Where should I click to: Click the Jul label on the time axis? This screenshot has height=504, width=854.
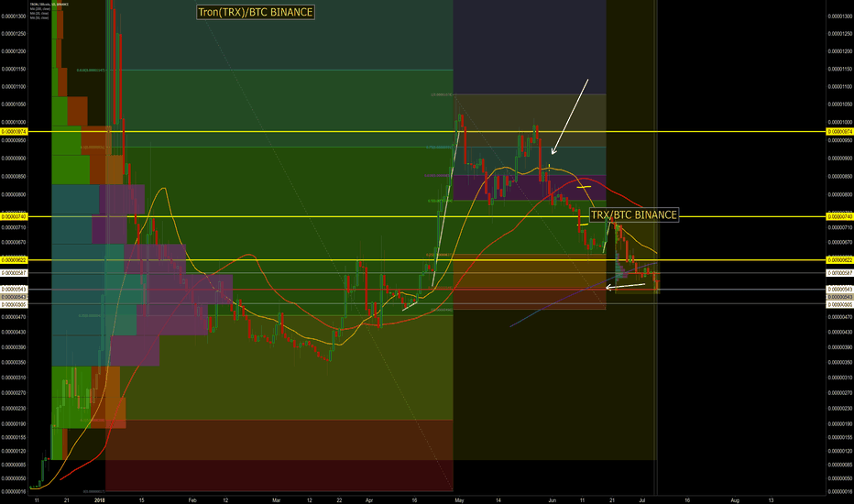[x=642, y=499]
